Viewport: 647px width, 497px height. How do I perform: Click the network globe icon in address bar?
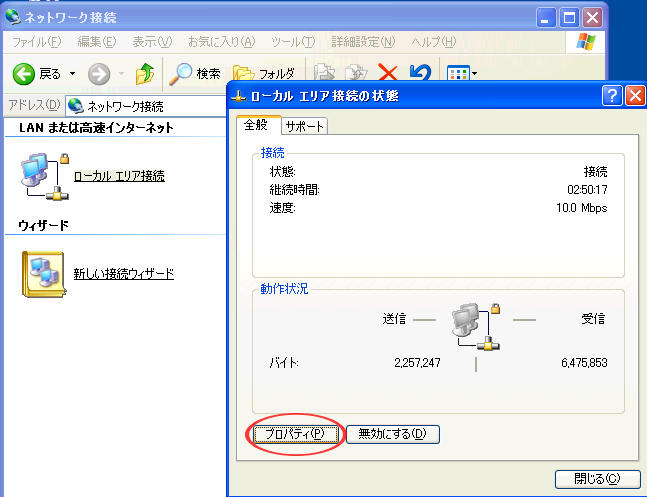point(76,106)
